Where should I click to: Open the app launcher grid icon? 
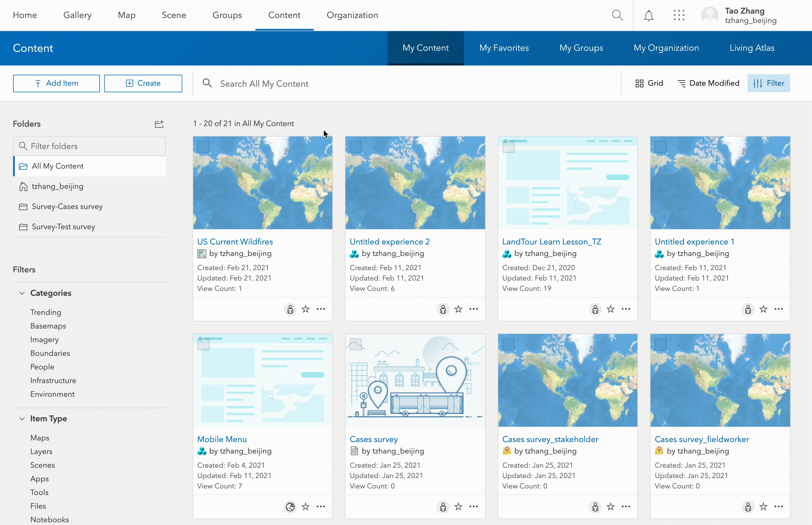pos(679,15)
